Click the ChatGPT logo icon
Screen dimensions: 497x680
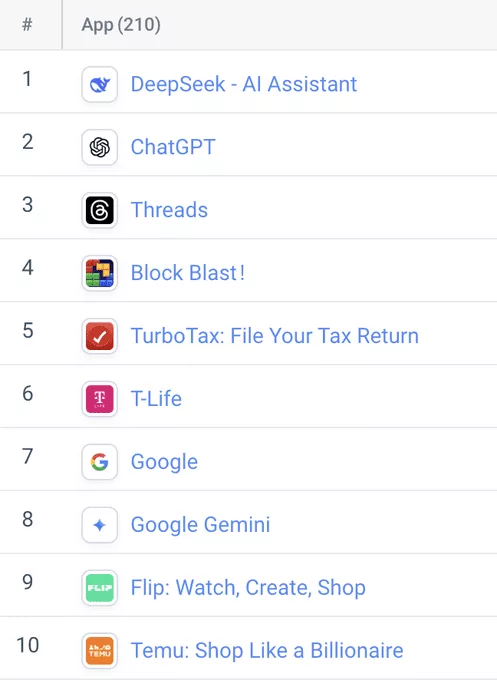(100, 147)
